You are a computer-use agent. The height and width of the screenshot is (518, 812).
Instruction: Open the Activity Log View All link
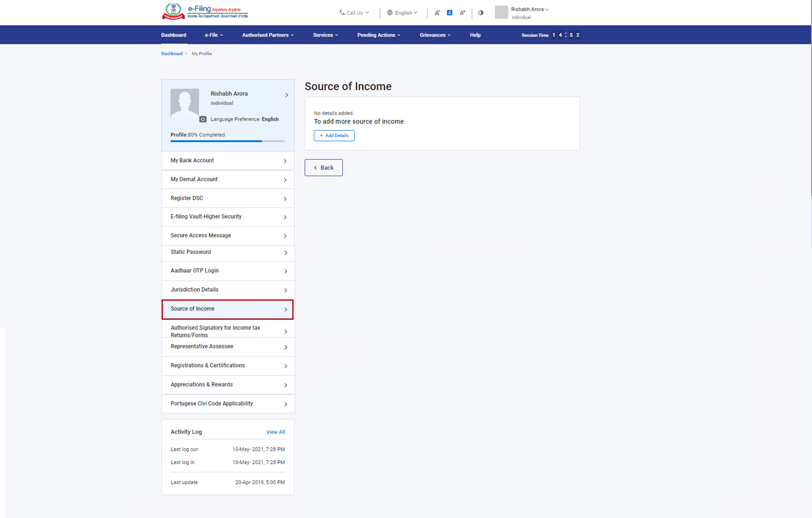(x=276, y=432)
